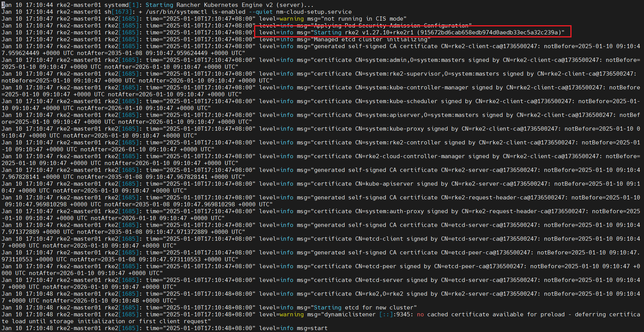Click "storage initialization or first client request" text

(x=132, y=321)
